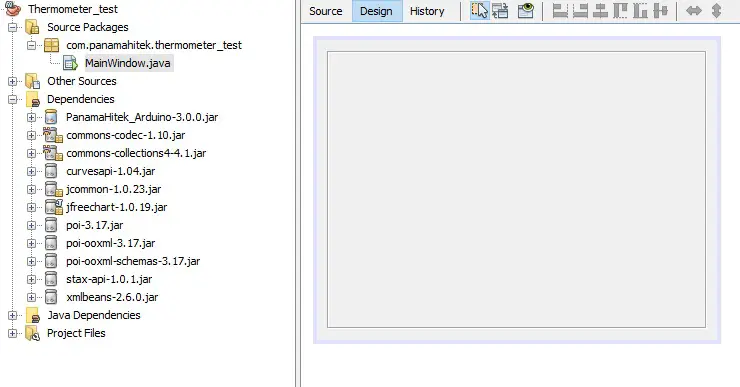Toggle vertical resizability arrow icon
The height and width of the screenshot is (387, 740).
coord(716,10)
